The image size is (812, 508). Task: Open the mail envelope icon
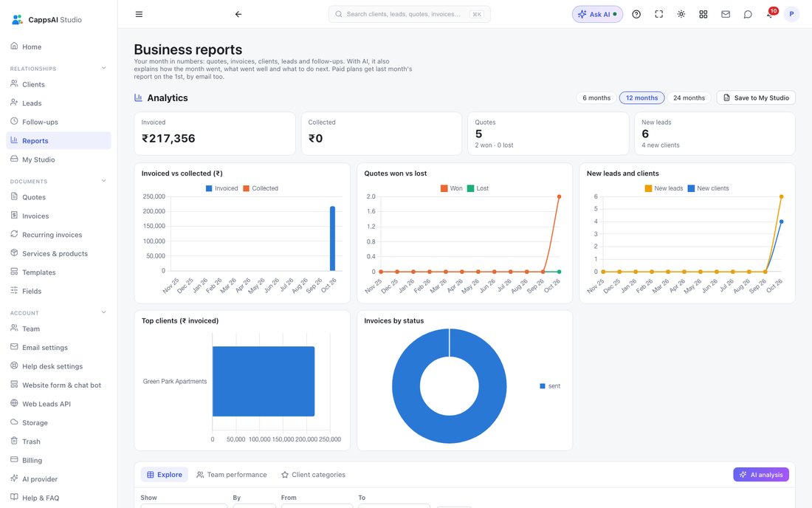726,15
